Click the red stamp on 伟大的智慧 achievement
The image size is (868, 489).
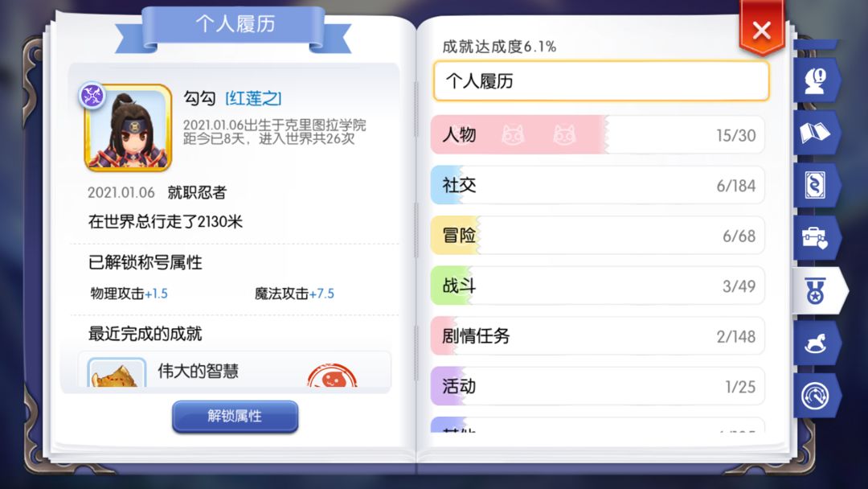[x=332, y=376]
